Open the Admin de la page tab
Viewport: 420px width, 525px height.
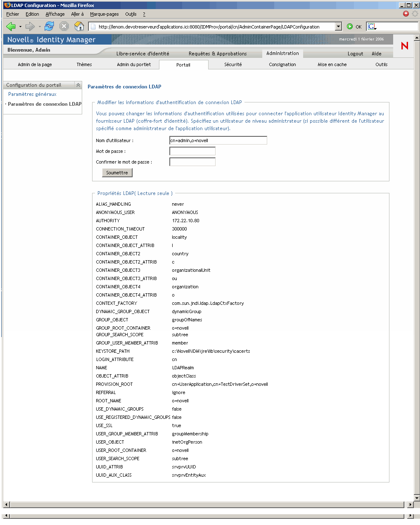[35, 64]
